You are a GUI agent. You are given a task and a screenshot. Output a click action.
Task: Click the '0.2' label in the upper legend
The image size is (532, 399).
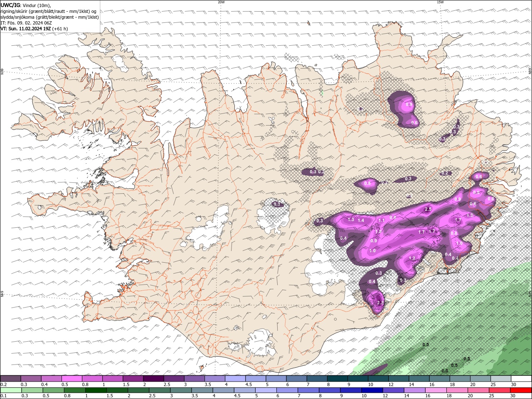click(x=3, y=384)
